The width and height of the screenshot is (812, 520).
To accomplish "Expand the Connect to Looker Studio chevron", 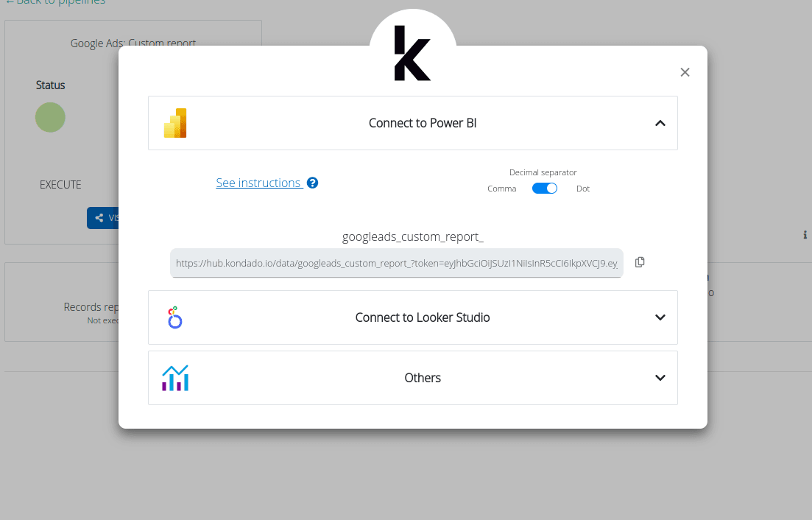I will (660, 317).
